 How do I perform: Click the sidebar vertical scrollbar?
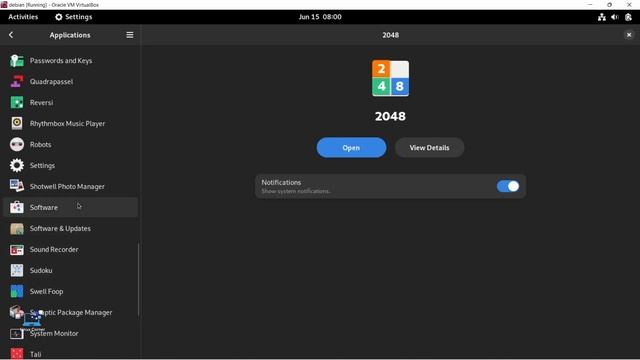139,280
